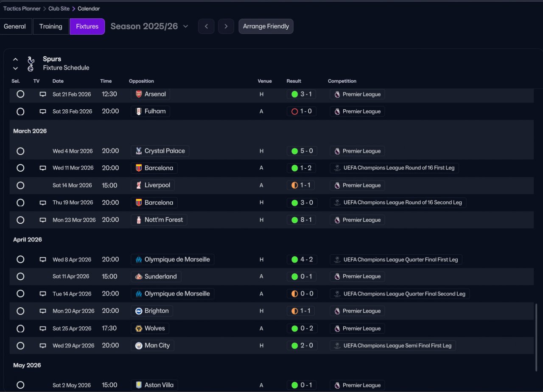Click the Spurs club crest icon
The image size is (543, 392).
31,63
